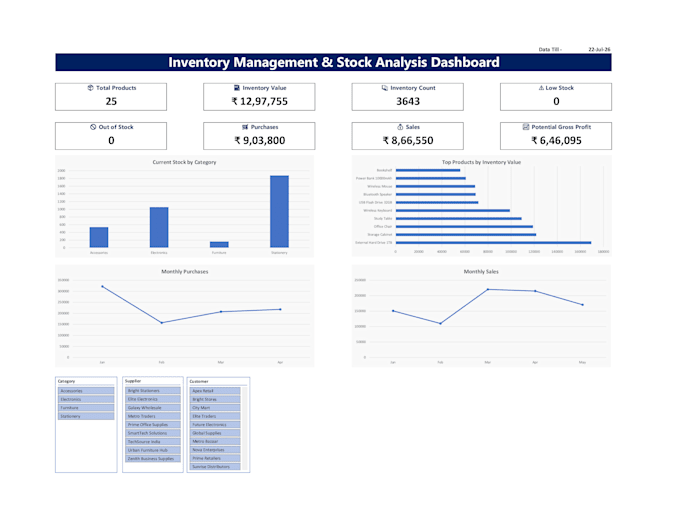
Task: Click the Sales money bag icon
Action: click(400, 127)
